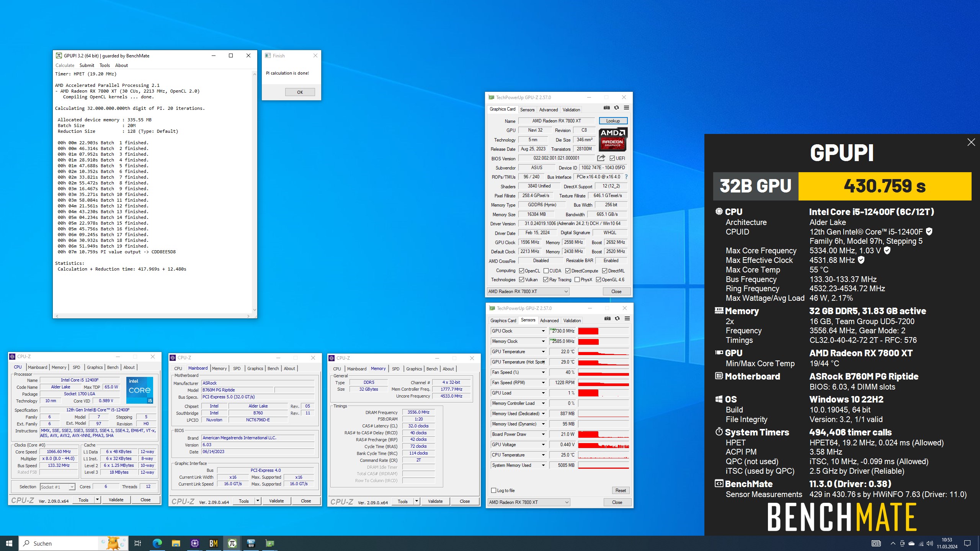The height and width of the screenshot is (551, 980).
Task: Open the hamburger menu in GPU-Z Graphics Card window
Action: (626, 108)
